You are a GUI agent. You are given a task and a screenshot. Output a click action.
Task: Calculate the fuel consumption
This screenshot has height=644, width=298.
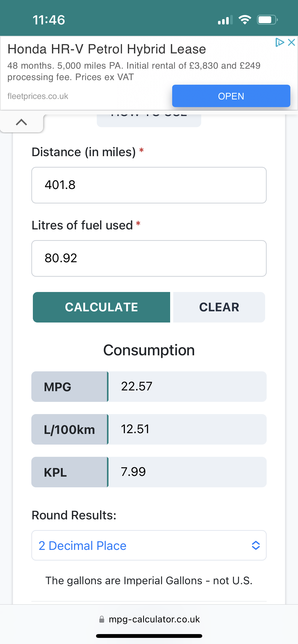tap(101, 307)
